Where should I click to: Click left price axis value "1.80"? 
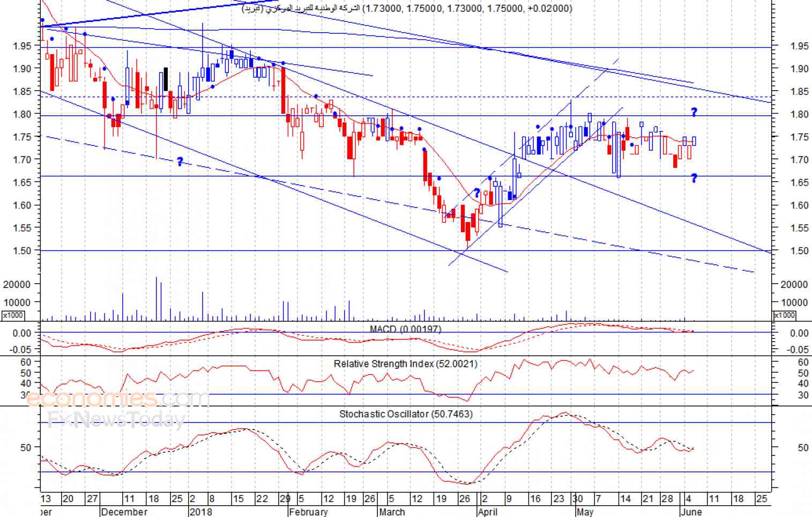click(23, 114)
